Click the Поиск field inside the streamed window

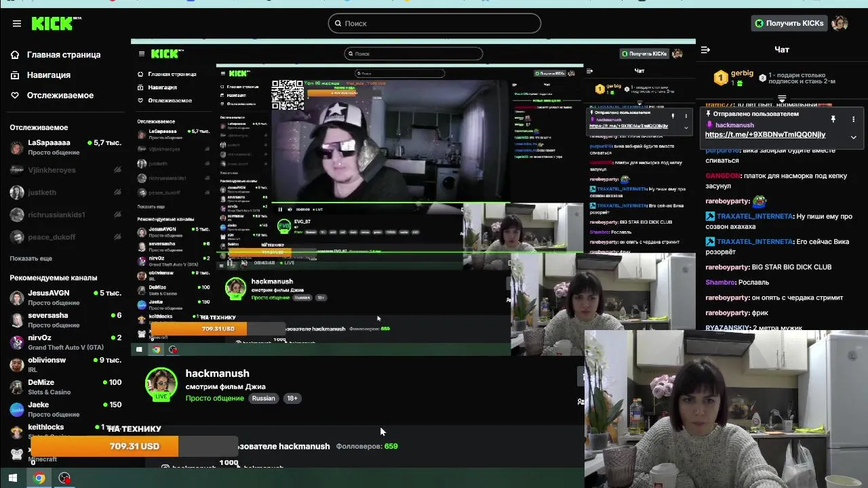pos(413,54)
